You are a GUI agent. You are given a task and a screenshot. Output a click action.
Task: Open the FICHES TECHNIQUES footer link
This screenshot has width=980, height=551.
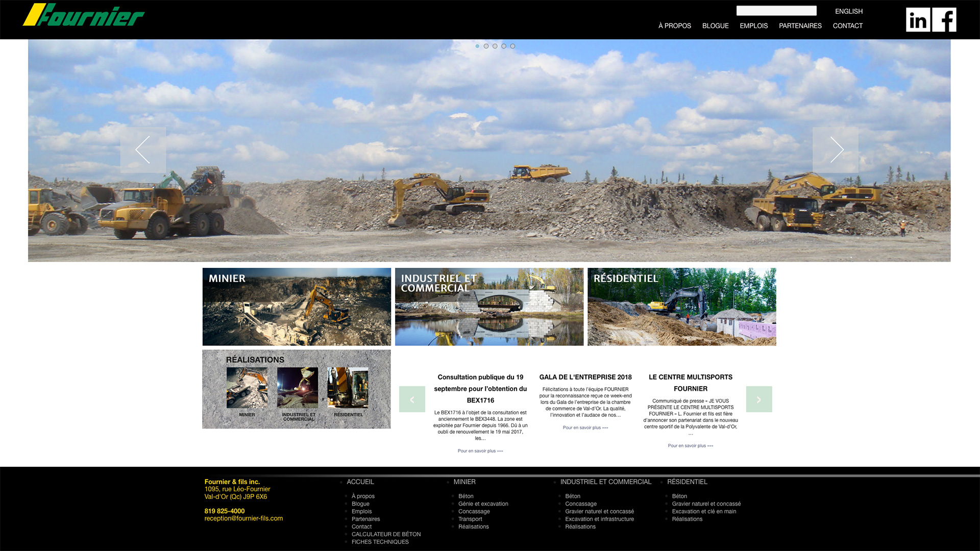(x=380, y=541)
